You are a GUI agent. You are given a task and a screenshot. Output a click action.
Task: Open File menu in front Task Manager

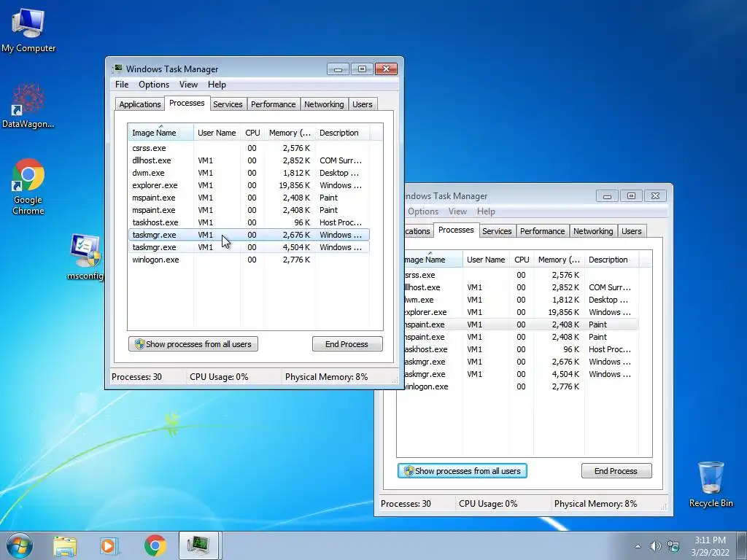122,85
